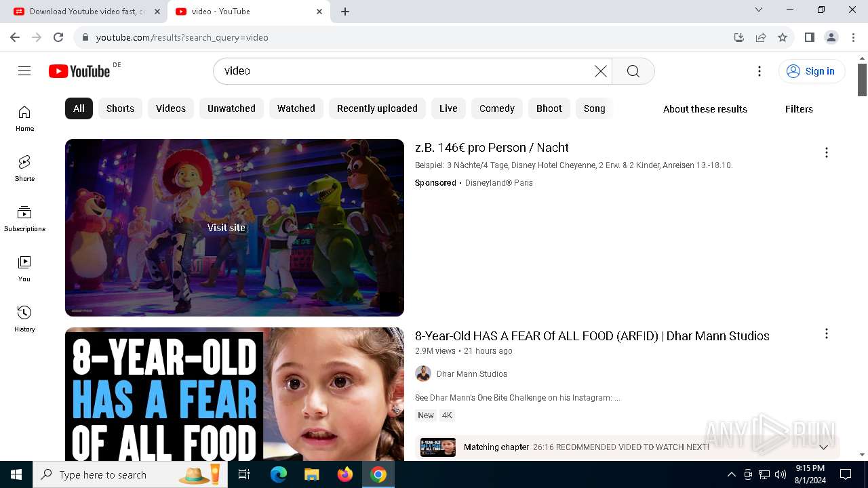
Task: Close the 'video - YouTube' tab
Action: [x=319, y=12]
